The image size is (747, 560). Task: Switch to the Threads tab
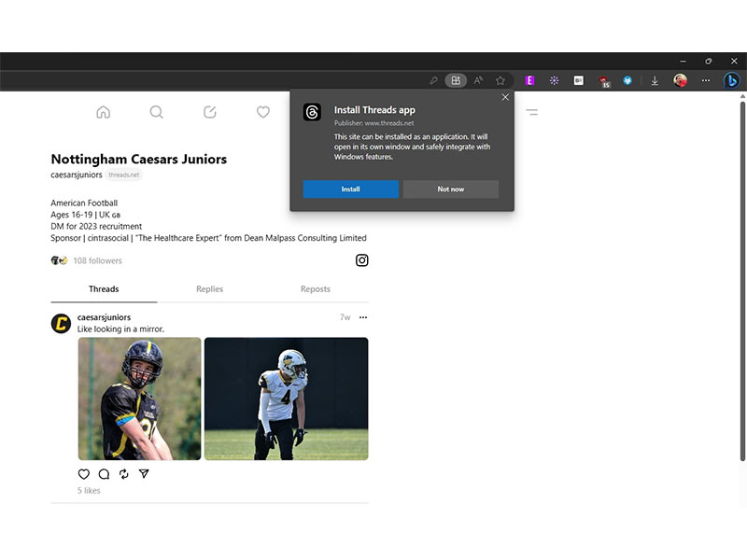click(104, 289)
